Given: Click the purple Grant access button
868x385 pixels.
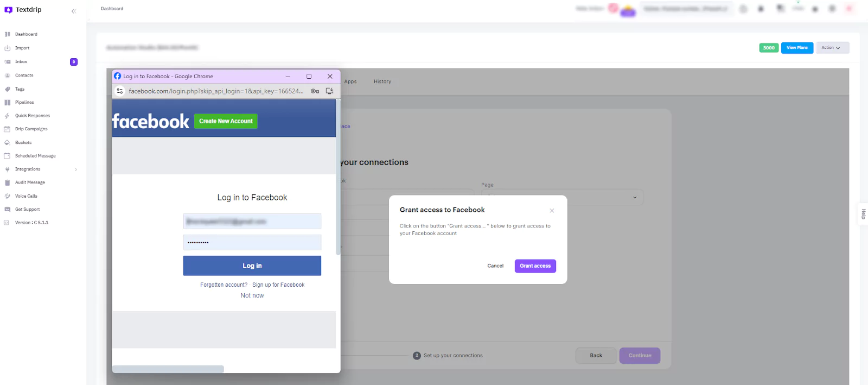Looking at the screenshot, I should [x=535, y=266].
